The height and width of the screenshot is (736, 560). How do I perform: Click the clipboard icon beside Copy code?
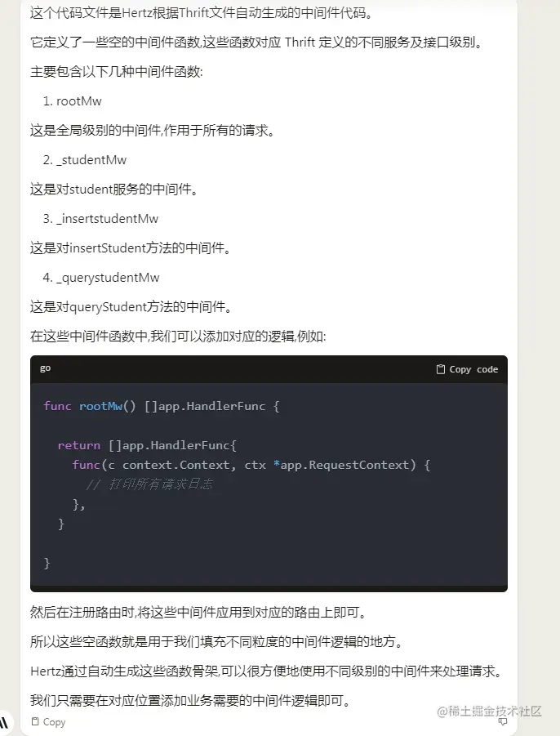[440, 369]
